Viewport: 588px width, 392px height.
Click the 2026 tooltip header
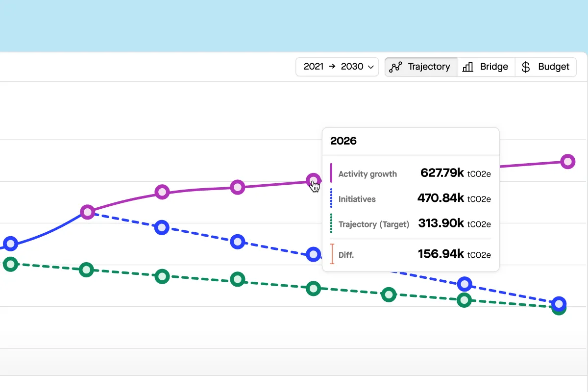pyautogui.click(x=343, y=141)
